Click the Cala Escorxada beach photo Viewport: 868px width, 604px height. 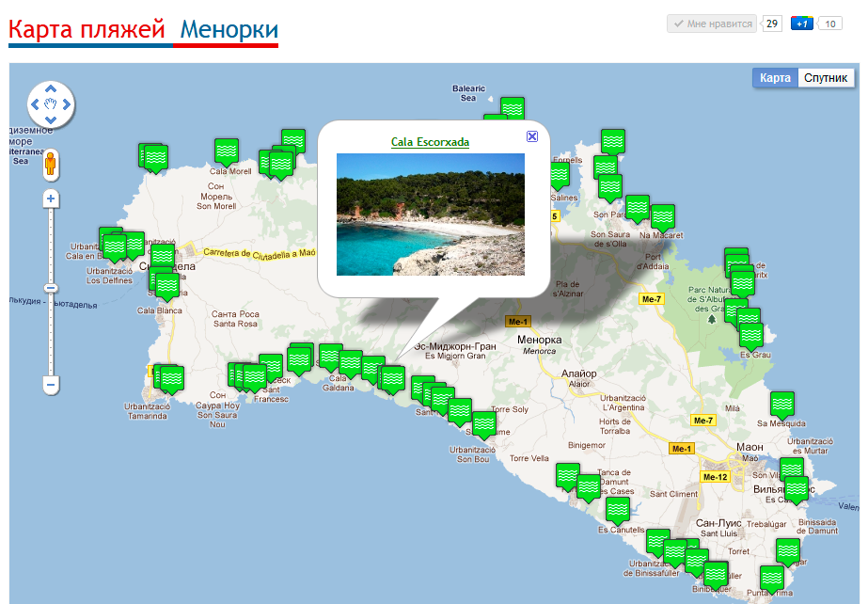(x=431, y=215)
